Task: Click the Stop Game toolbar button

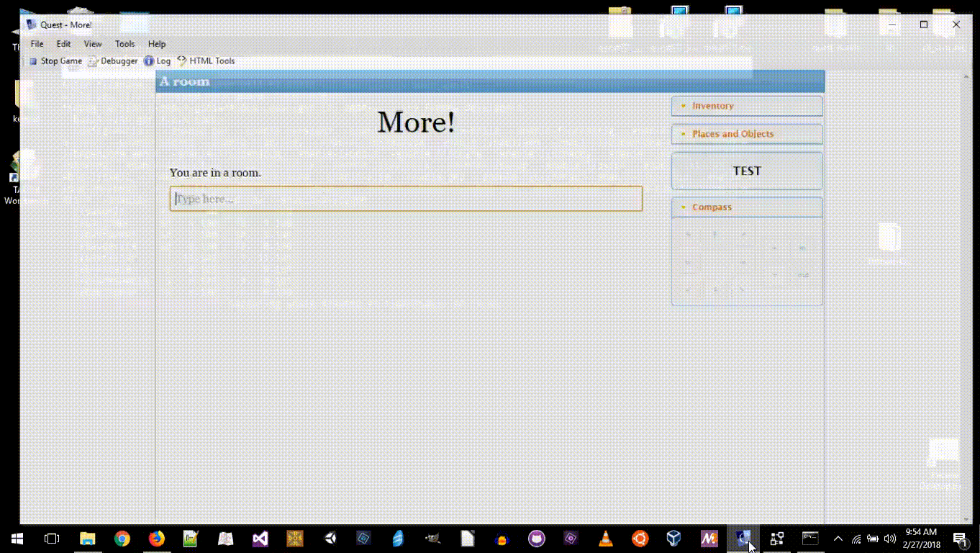Action: (55, 61)
